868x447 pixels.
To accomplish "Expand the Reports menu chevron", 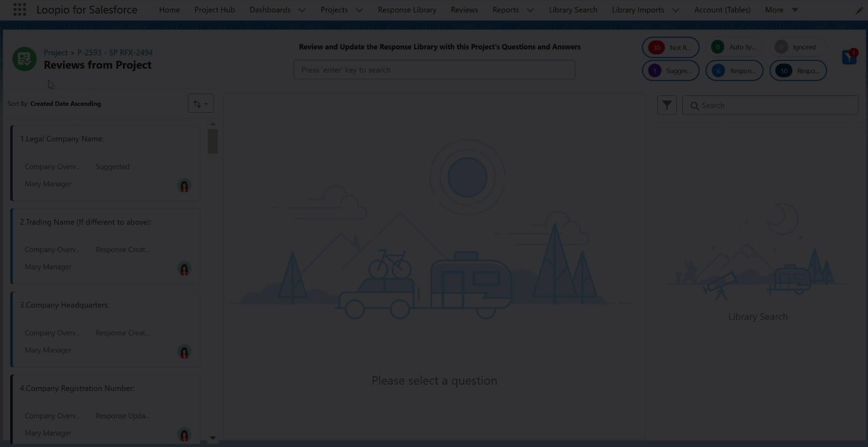I will pos(530,10).
